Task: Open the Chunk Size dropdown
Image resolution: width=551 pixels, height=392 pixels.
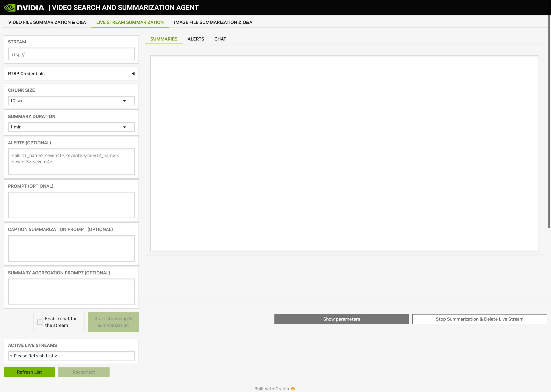Action: (71, 101)
